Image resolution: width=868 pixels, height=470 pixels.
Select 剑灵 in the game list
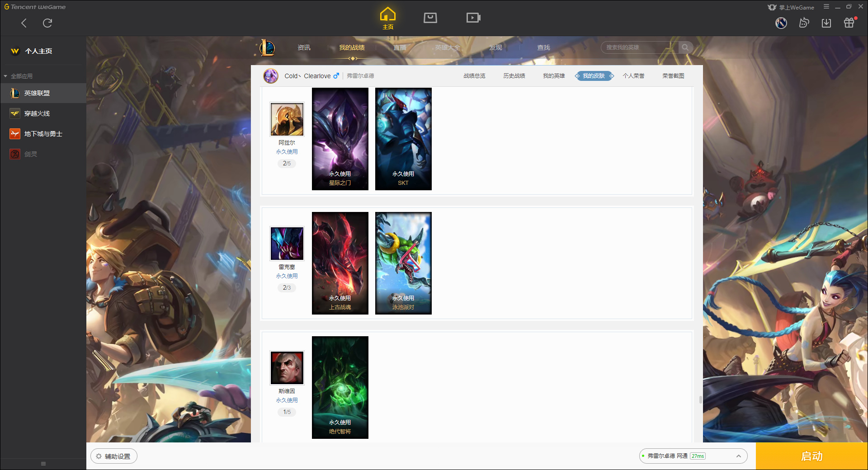43,154
